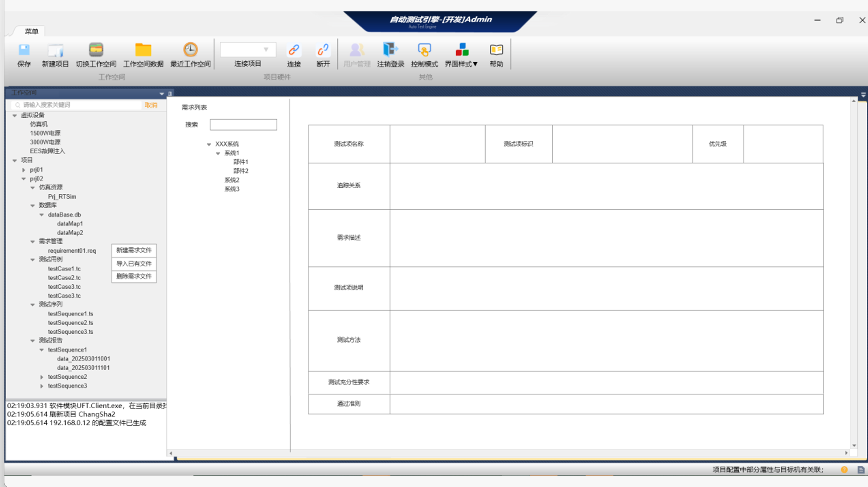Expand the testSequence2 report node
Screen dimensions: 868x487
point(42,377)
